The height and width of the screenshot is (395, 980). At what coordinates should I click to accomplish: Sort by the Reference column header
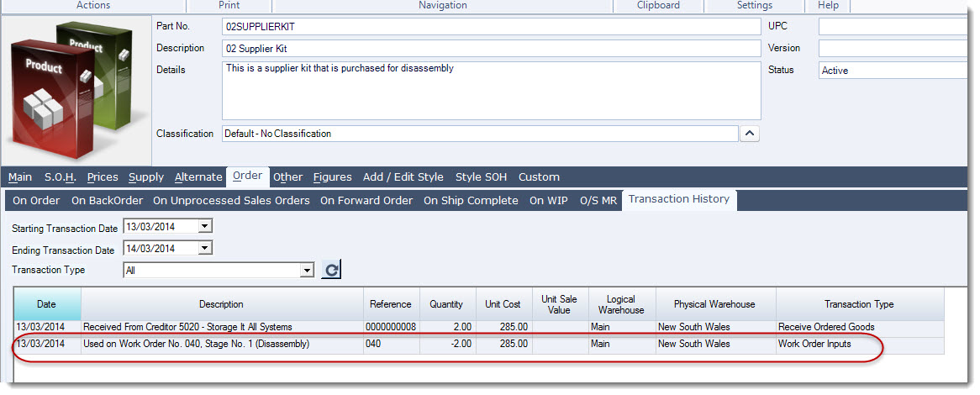pos(391,304)
